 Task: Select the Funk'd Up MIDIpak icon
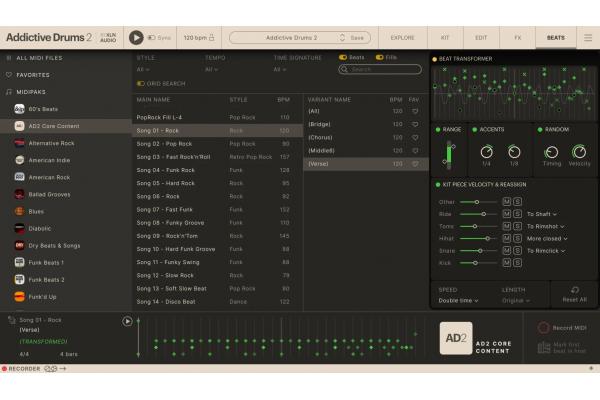point(19,297)
